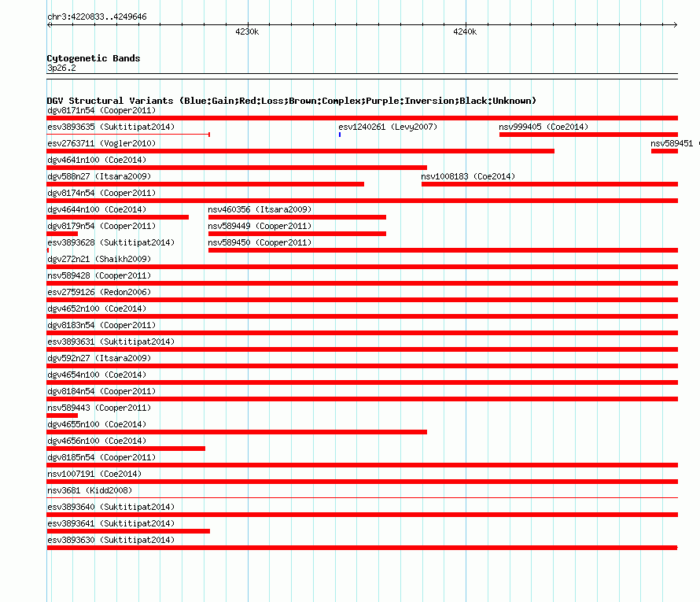Screen dimensions: 700x602
Task: Select dgv8174n54 (Cooper2011) variant label
Action: click(101, 193)
